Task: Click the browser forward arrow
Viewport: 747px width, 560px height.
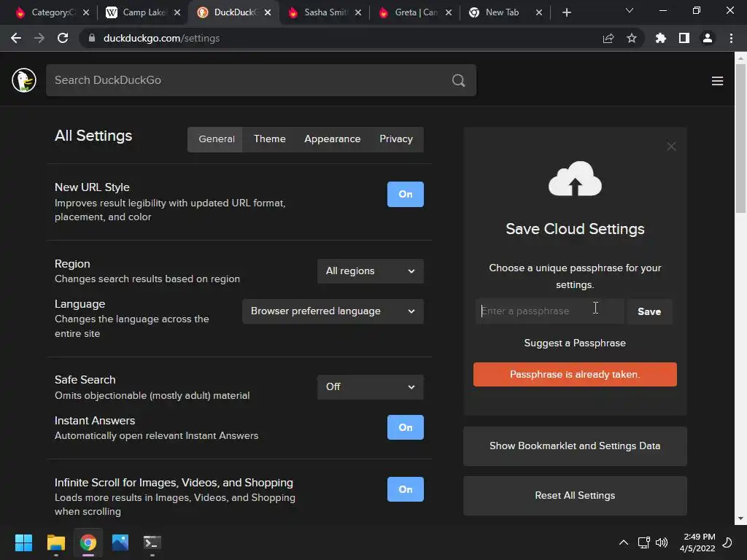Action: [39, 38]
